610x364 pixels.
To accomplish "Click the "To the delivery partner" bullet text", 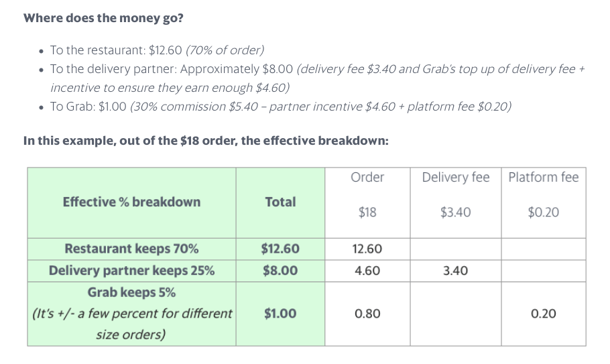I will pyautogui.click(x=172, y=69).
